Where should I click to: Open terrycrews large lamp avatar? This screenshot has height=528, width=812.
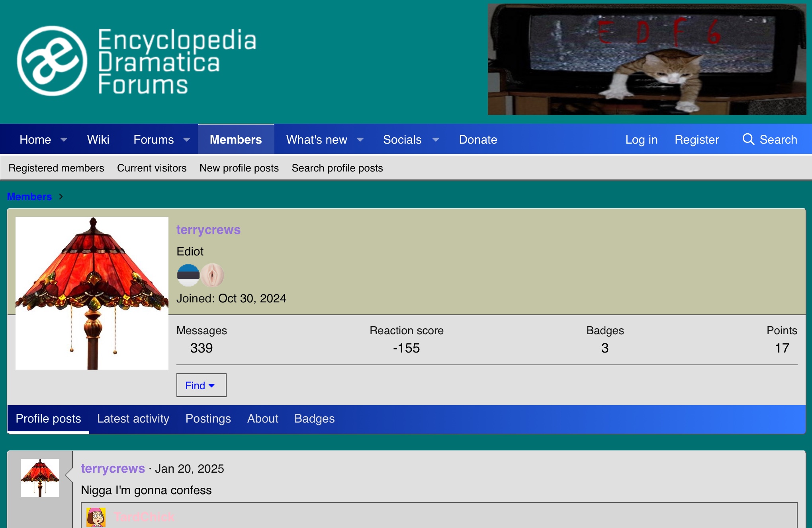(92, 293)
